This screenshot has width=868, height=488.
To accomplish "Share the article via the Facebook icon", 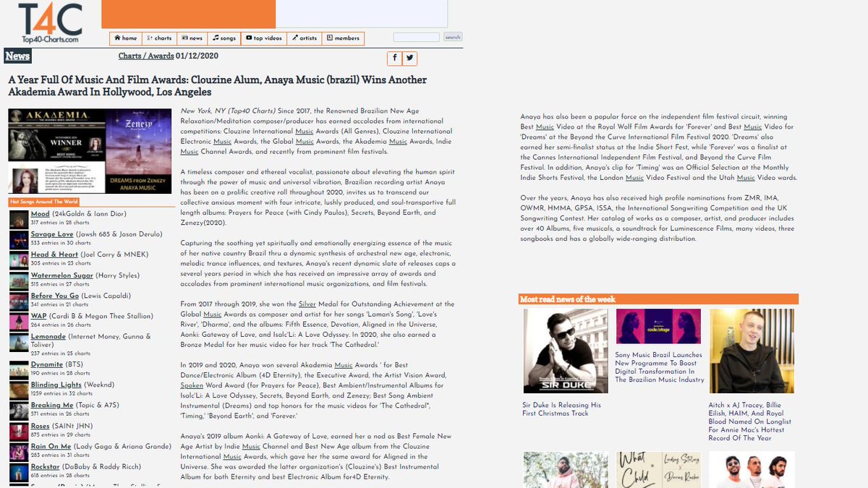I will [394, 58].
